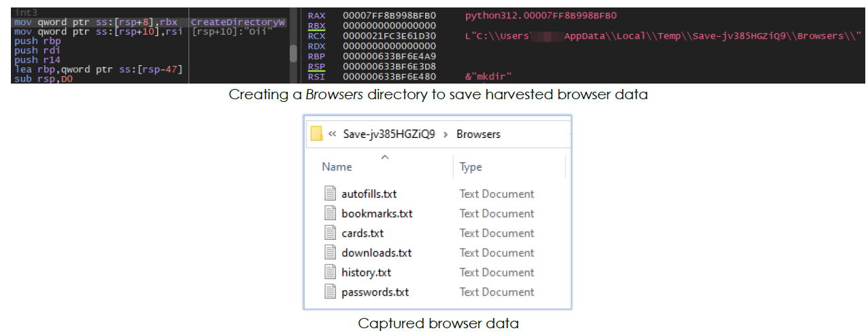
Task: Select the RBX register in debugger
Action: point(317,25)
